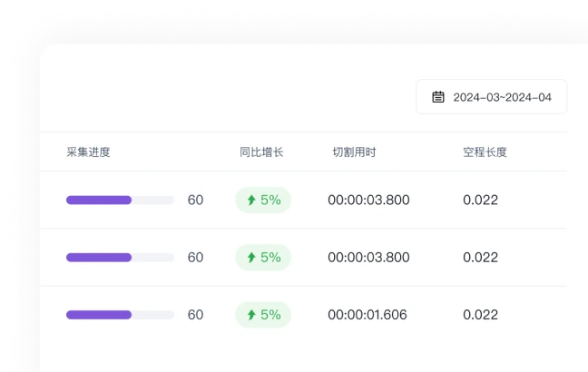Select the 00:00:03.800 time in second row
Screen dimensions: 588x372
[368, 258]
